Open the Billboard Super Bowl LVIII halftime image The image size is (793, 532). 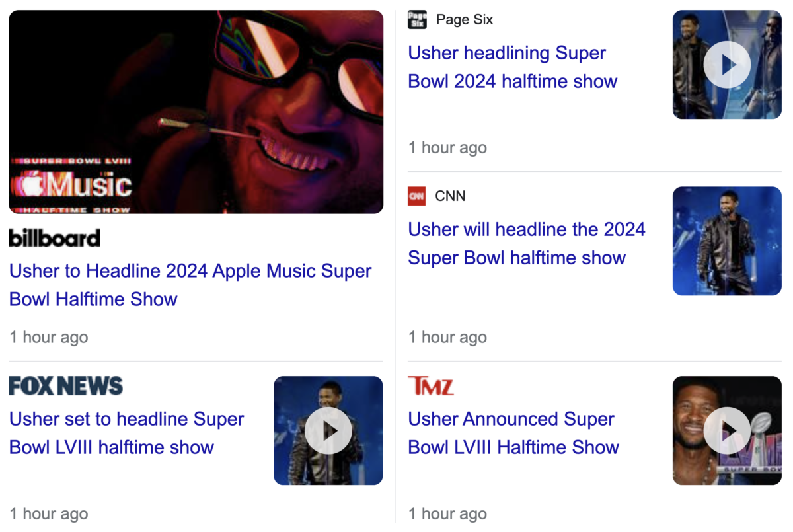point(196,112)
